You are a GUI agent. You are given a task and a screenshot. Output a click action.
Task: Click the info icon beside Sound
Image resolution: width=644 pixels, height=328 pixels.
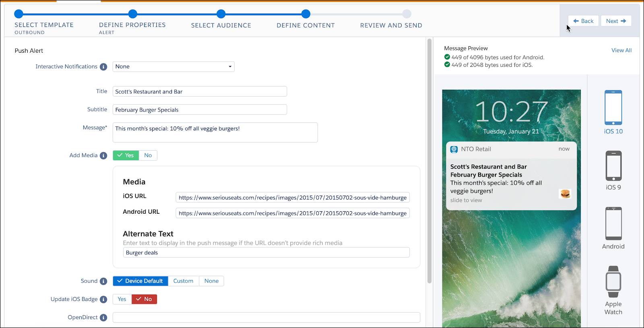pyautogui.click(x=103, y=281)
